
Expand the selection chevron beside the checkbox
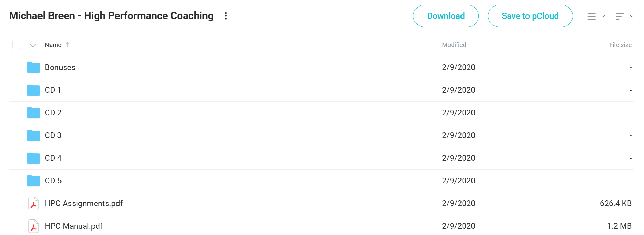[33, 45]
